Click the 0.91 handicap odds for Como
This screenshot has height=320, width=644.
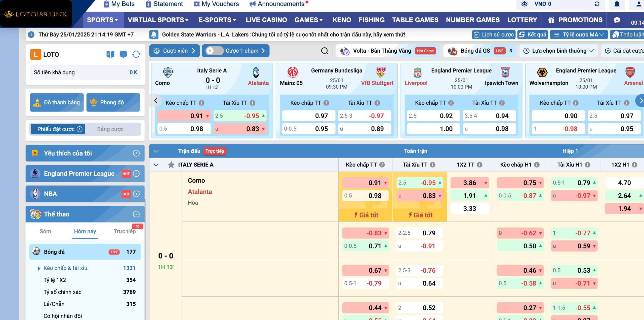tap(365, 183)
